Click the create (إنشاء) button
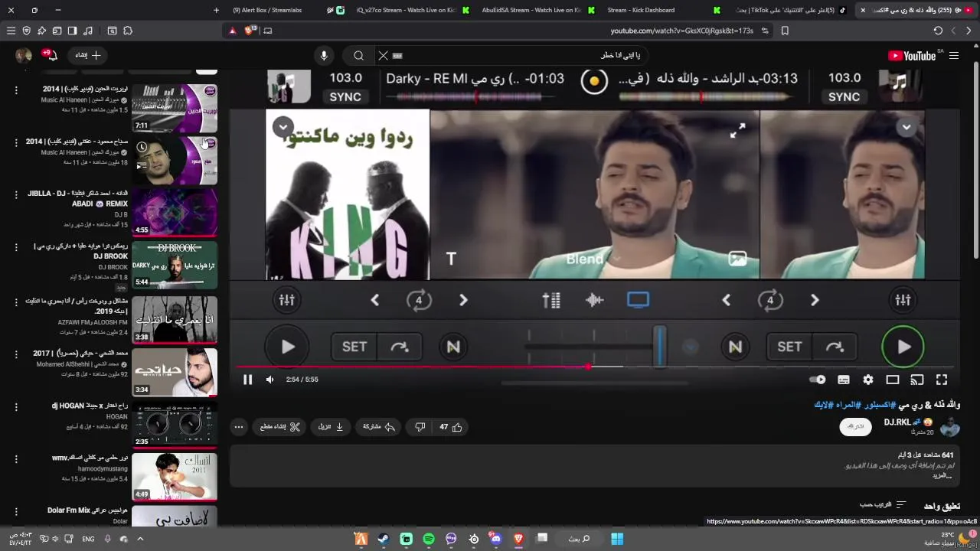 tap(87, 55)
